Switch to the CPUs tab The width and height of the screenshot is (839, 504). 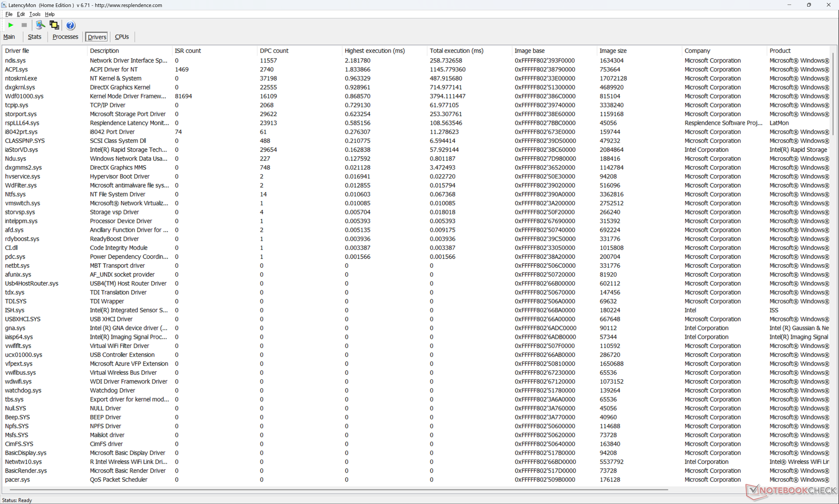coord(121,37)
